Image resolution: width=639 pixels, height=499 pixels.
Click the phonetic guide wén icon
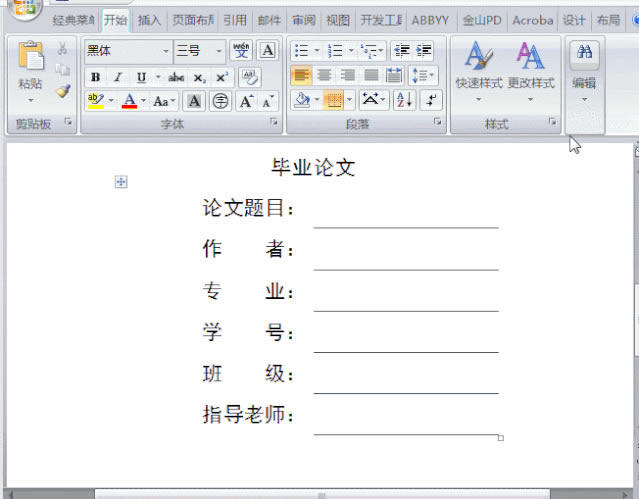pyautogui.click(x=241, y=51)
